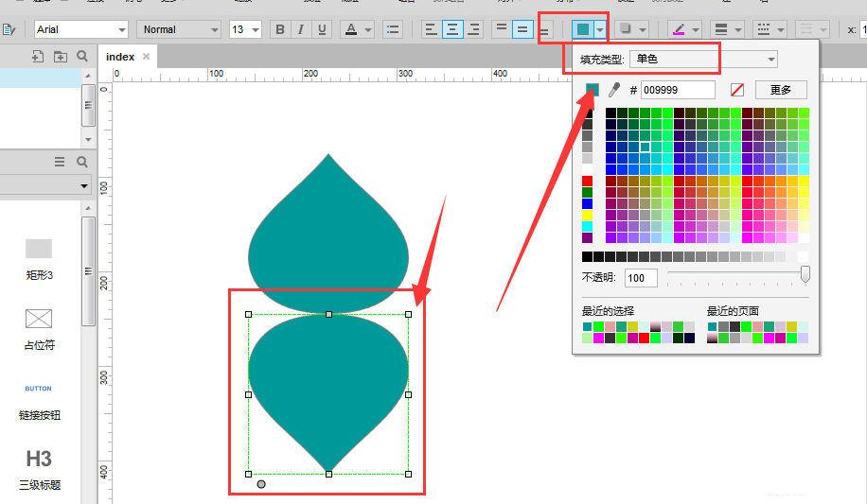This screenshot has width=867, height=504.
Task: Select the 链接按钮 link button widget
Action: point(39,402)
